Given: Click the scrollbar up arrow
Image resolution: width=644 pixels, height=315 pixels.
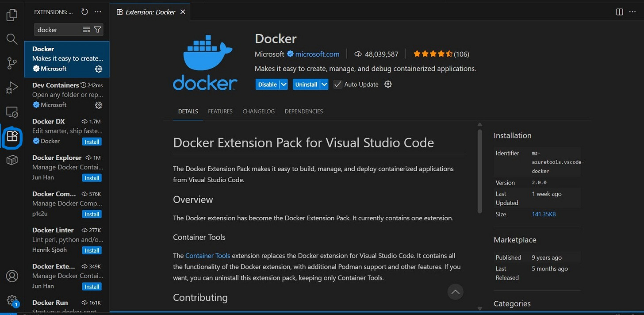Looking at the screenshot, I should pyautogui.click(x=480, y=125).
